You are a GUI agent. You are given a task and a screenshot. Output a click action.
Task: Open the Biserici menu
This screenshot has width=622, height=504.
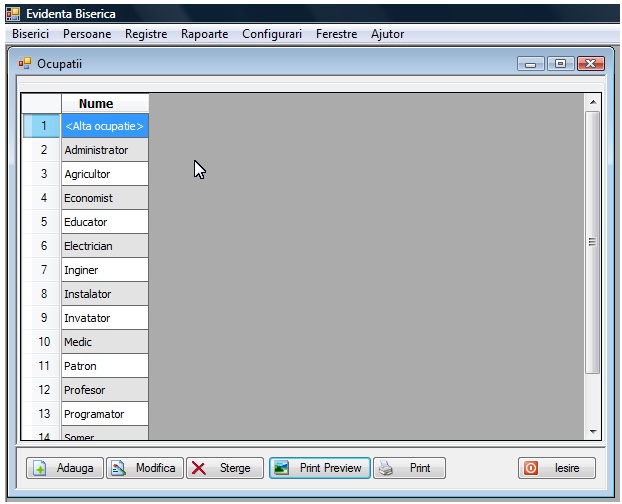30,34
